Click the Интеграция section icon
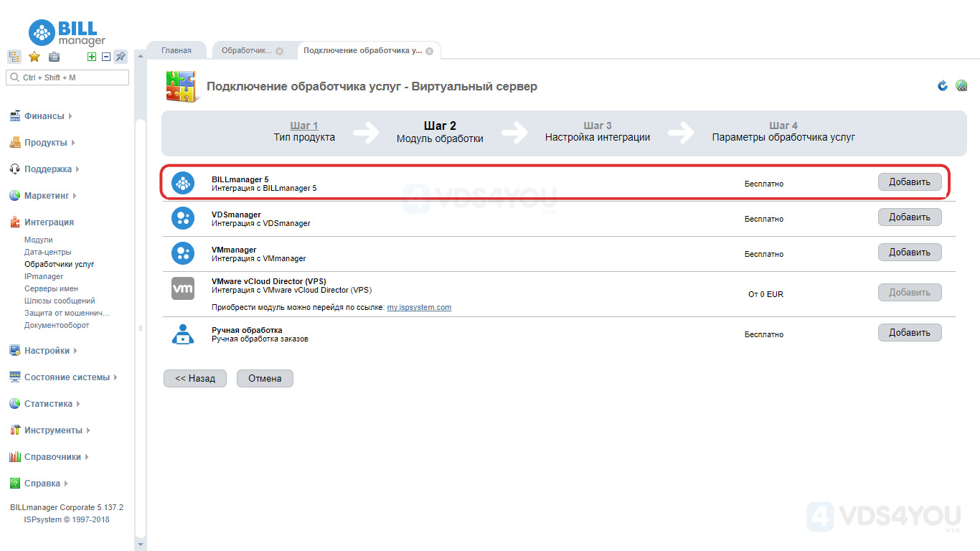Screen dimensions: 980x551 14,222
